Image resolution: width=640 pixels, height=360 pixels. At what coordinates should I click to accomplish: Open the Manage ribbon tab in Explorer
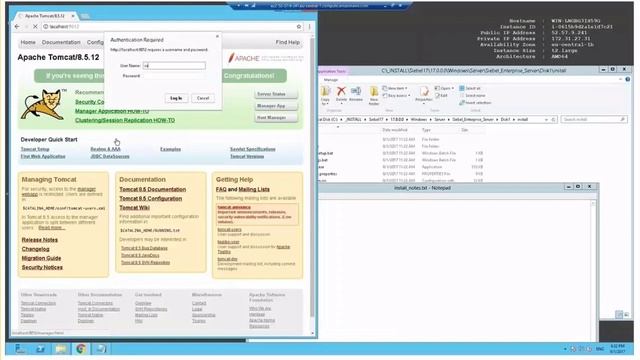tap(331, 80)
